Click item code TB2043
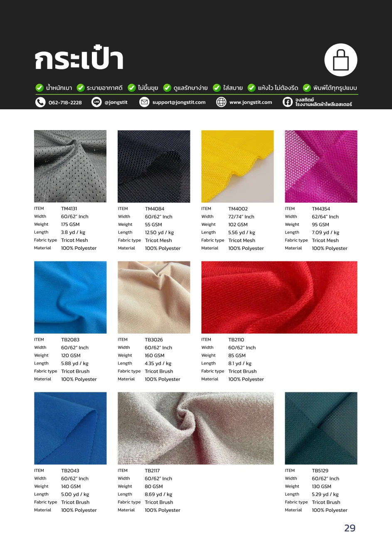 tap(70, 470)
